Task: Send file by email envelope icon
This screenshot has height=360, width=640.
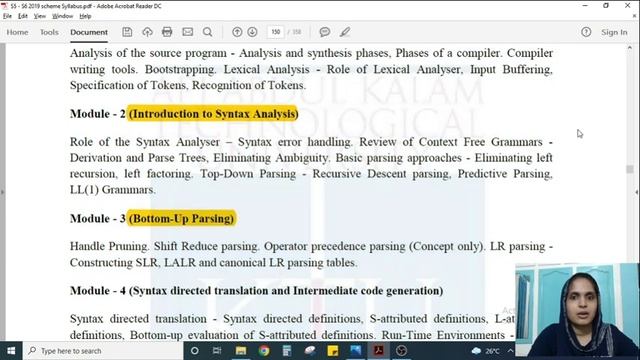Action: click(187, 32)
